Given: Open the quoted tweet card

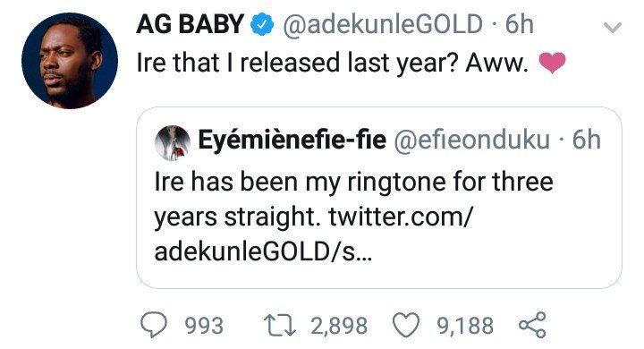Looking at the screenshot, I should 378,198.
